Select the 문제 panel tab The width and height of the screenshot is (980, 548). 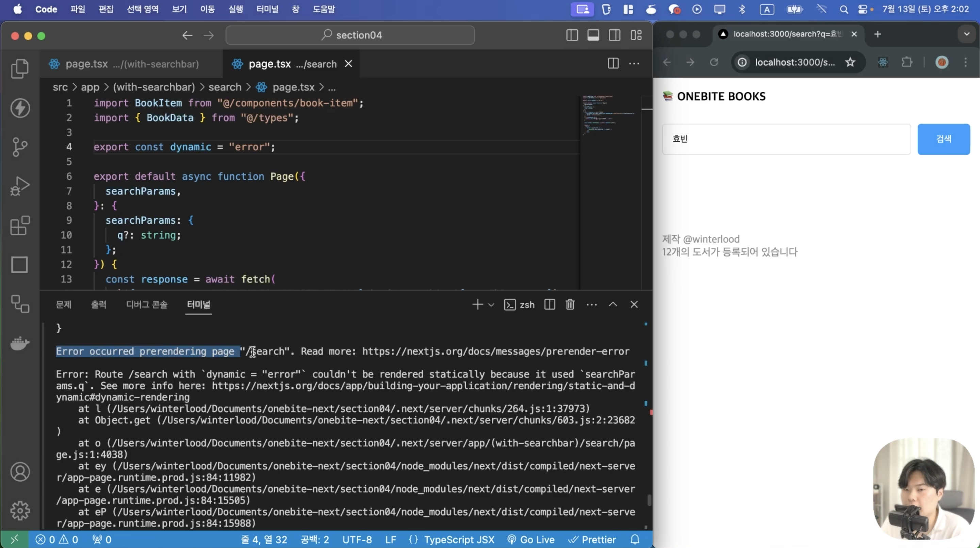(x=64, y=304)
